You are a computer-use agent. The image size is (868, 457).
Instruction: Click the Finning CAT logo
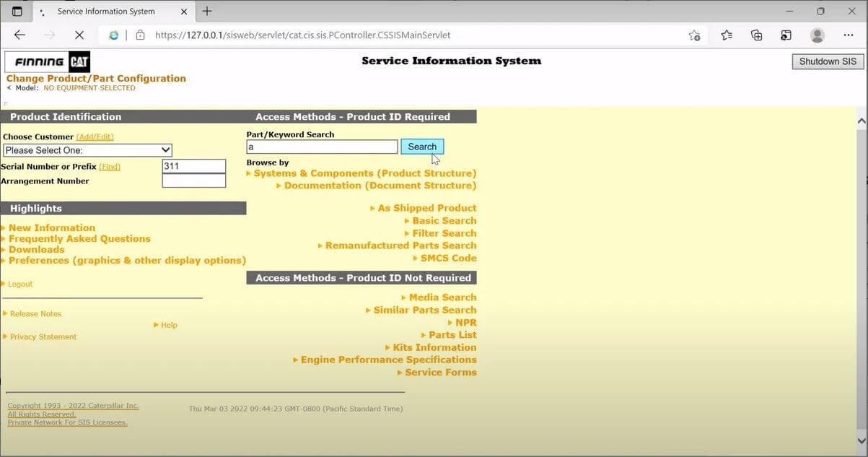48,62
